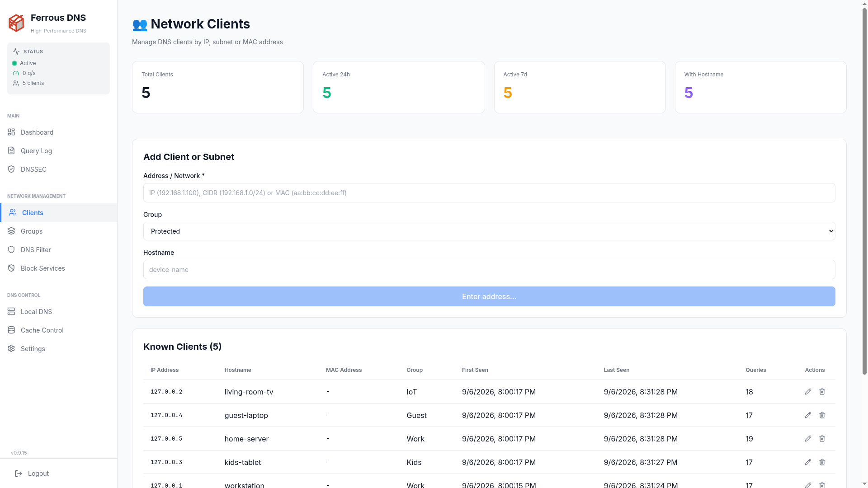The height and width of the screenshot is (488, 868).
Task: Open Dashboard from the sidebar
Action: coord(58,132)
